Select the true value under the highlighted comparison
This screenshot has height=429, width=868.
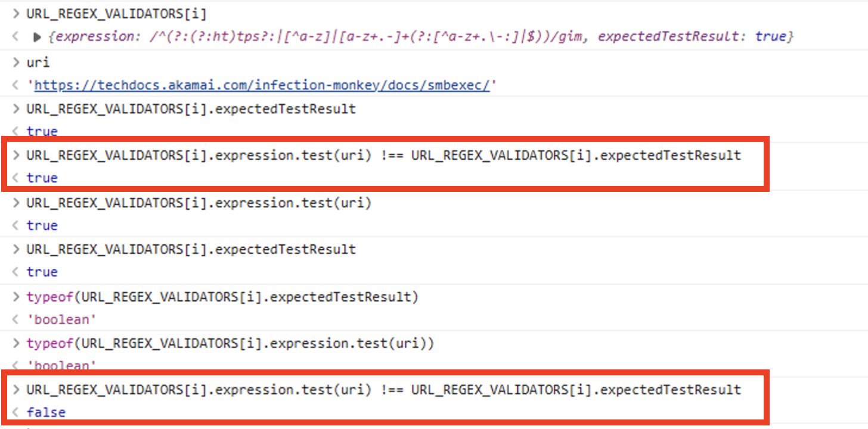tap(42, 178)
